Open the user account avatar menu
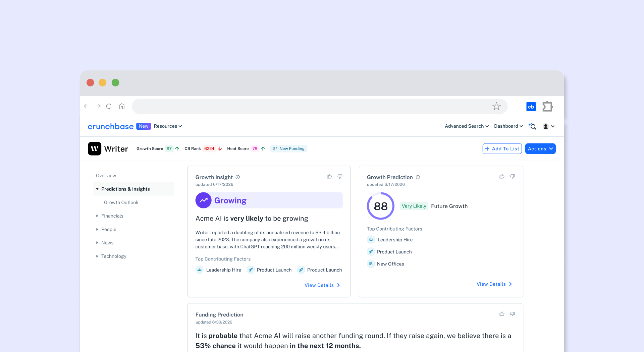 click(548, 126)
